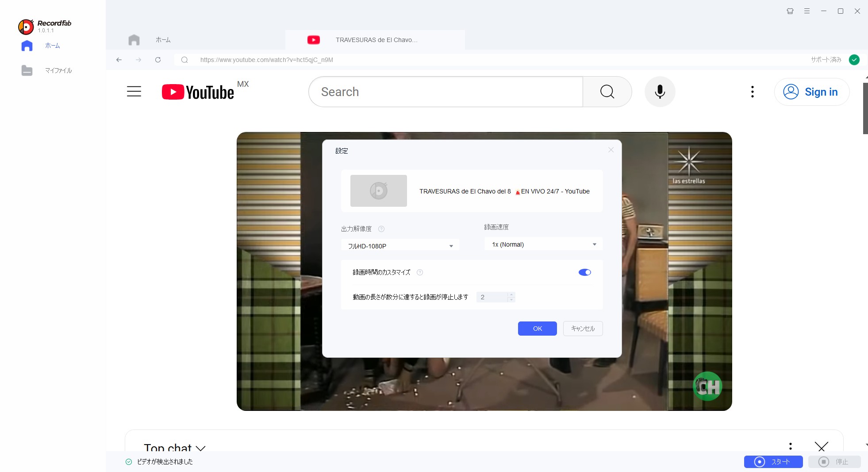Click the green supported checkmark icon
868x472 pixels.
pos(854,60)
